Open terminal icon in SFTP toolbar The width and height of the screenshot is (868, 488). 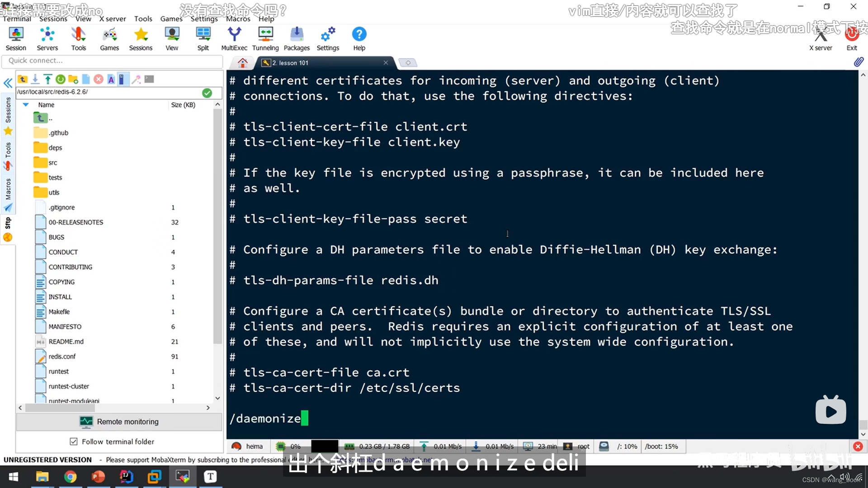point(149,80)
